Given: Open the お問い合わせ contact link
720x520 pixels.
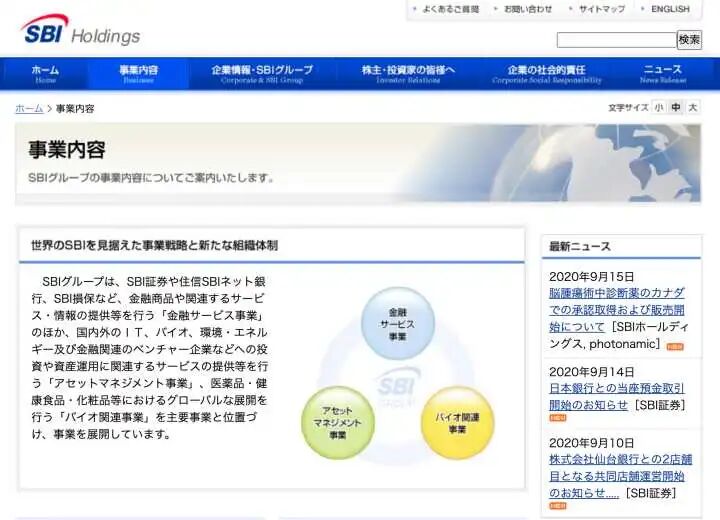Looking at the screenshot, I should (528, 9).
